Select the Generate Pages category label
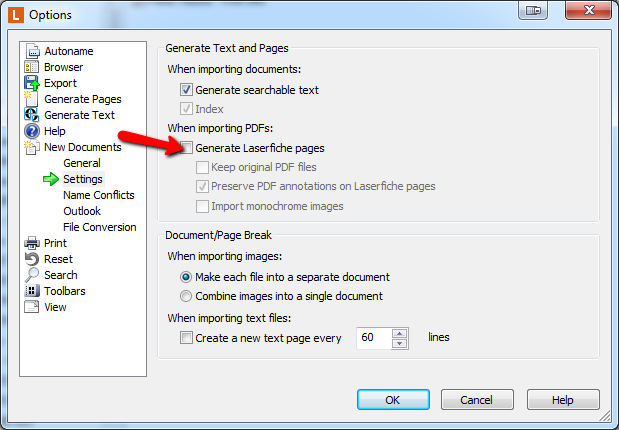 [83, 99]
